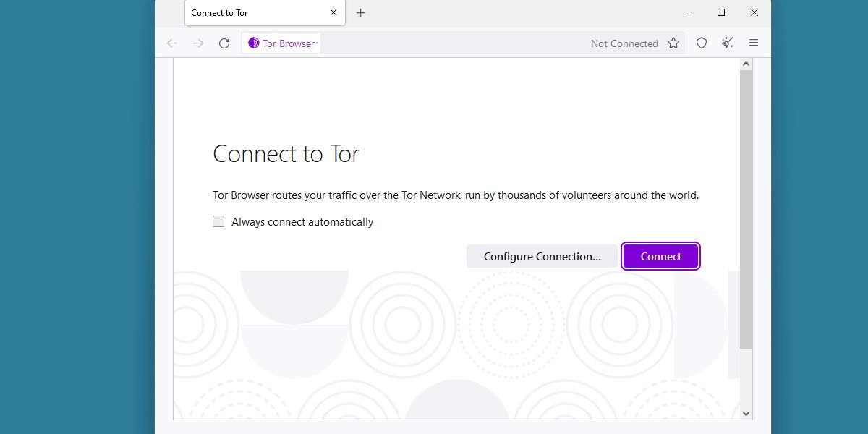
Task: Click the vertical scrollbar thumb
Action: 746,210
